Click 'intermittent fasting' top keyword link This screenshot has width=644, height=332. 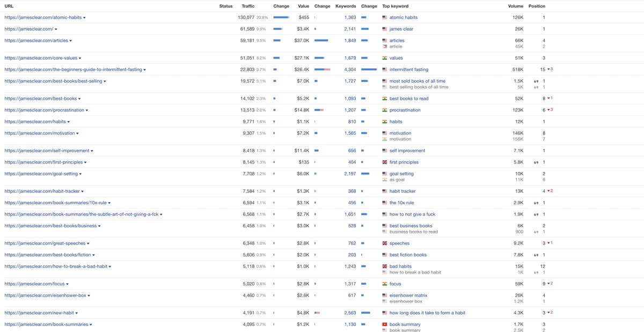coord(409,70)
